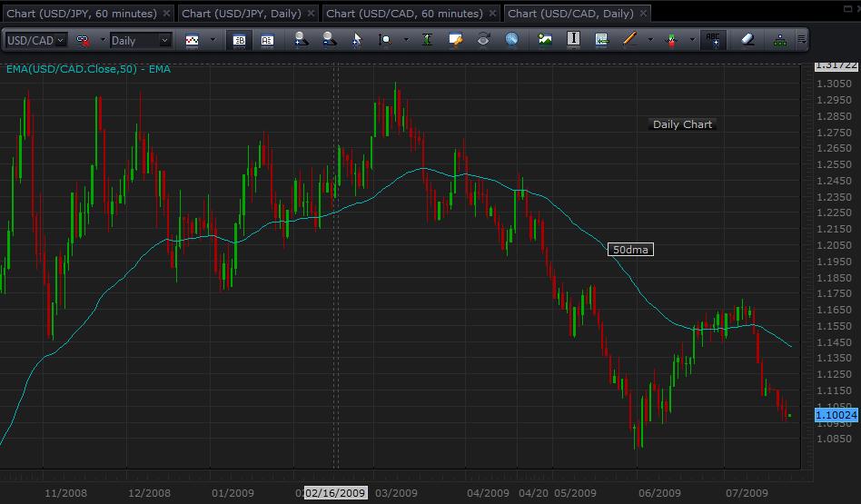Image resolution: width=861 pixels, height=504 pixels.
Task: Click the 05/2009 date axis label
Action: pyautogui.click(x=575, y=493)
